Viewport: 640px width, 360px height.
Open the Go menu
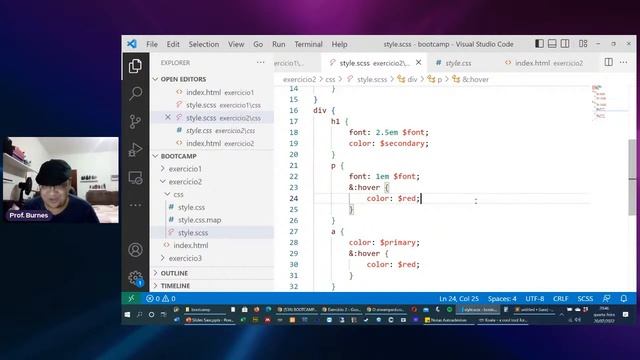[x=258, y=44]
